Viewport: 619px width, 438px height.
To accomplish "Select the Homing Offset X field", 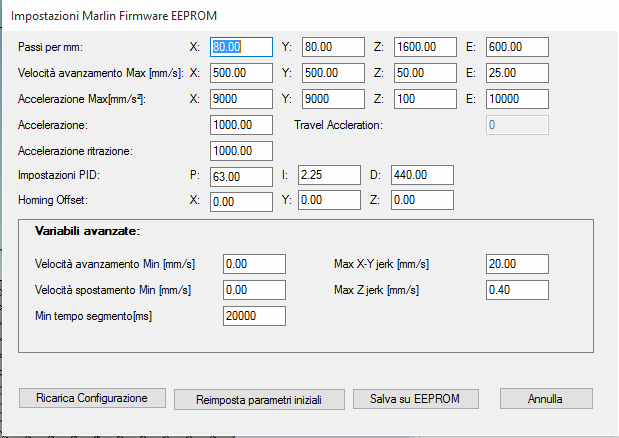I will tap(241, 202).
